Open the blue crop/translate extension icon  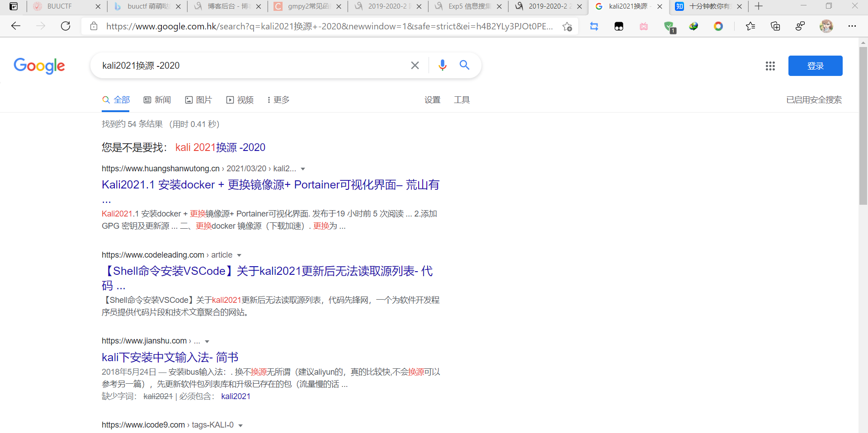594,26
